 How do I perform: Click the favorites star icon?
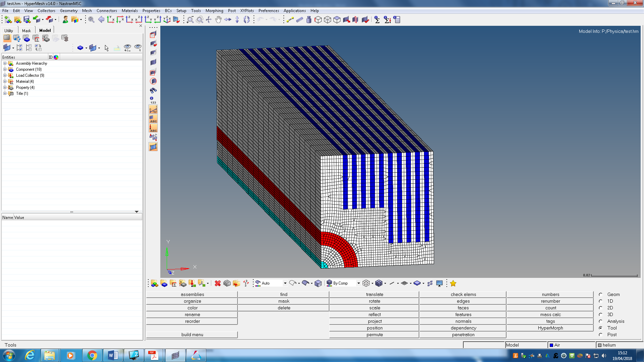[453, 284]
